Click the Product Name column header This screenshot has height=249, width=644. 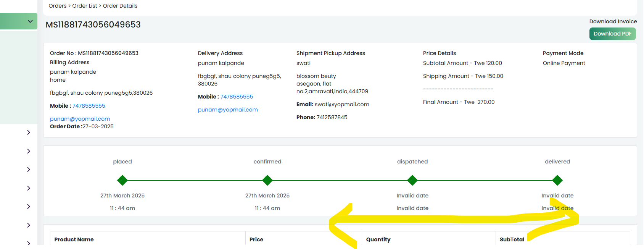pyautogui.click(x=74, y=239)
